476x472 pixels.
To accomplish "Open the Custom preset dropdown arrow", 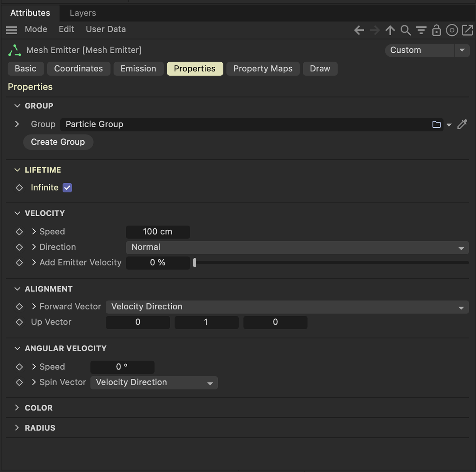I will point(462,50).
